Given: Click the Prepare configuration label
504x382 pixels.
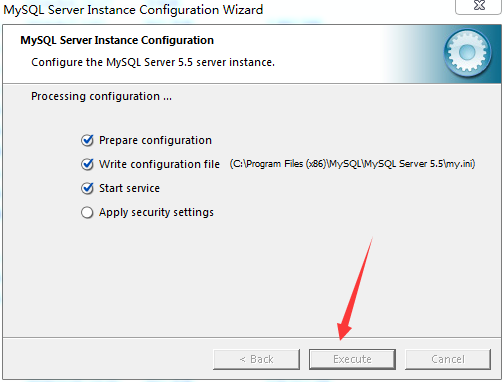Looking at the screenshot, I should click(x=155, y=140).
